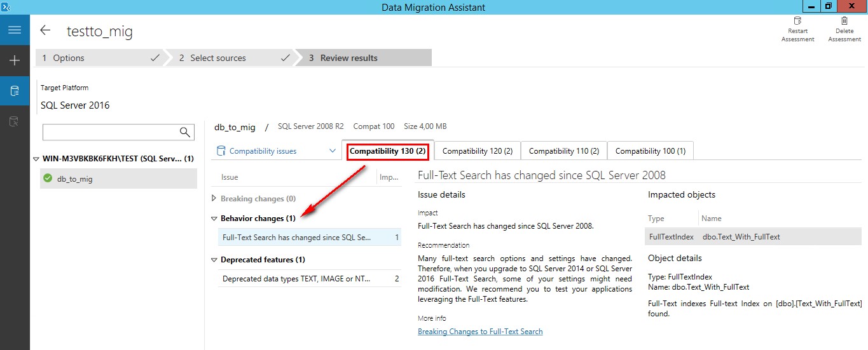The width and height of the screenshot is (868, 350).
Task: Open Breaking Changes to Full-Text Search link
Action: click(480, 332)
